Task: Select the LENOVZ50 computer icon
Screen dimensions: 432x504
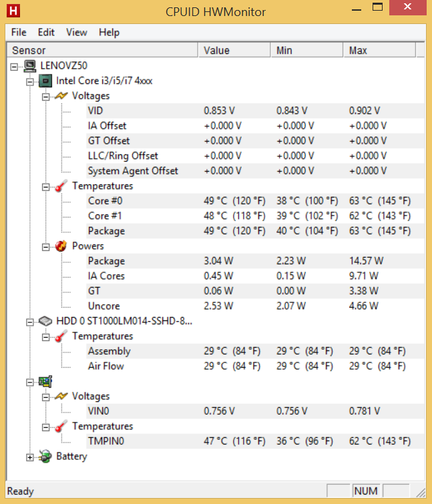Action: [29, 65]
